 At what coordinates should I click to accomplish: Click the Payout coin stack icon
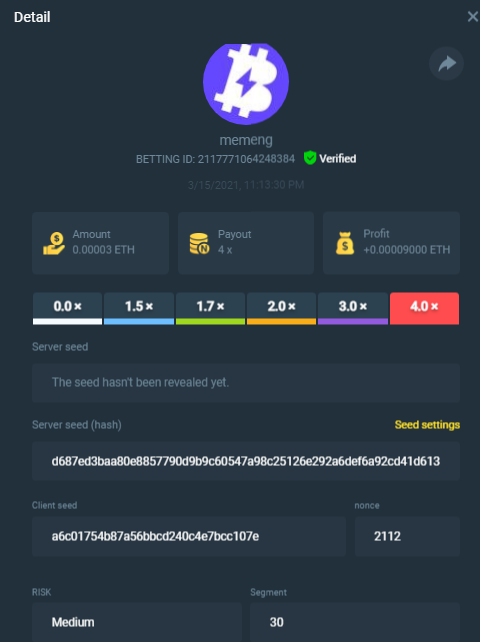point(199,244)
